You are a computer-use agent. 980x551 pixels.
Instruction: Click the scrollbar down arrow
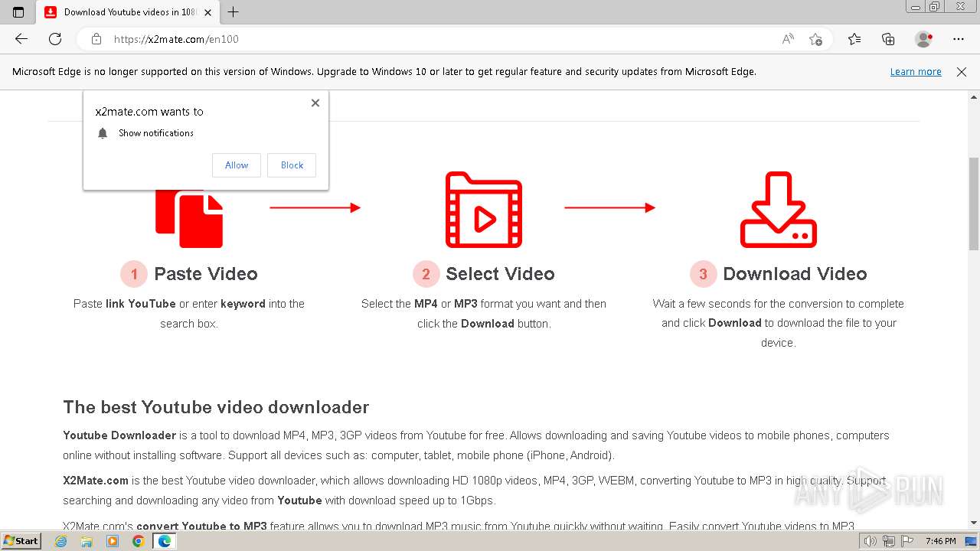974,523
